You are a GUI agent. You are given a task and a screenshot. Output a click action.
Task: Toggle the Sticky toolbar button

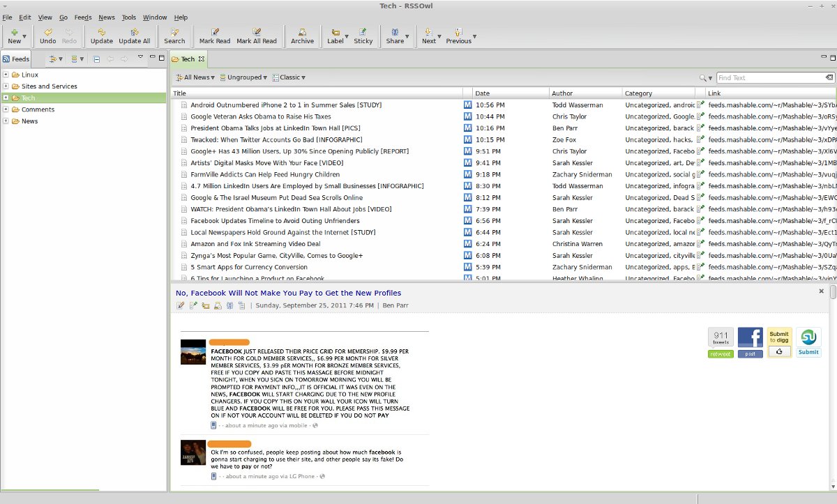tap(363, 36)
